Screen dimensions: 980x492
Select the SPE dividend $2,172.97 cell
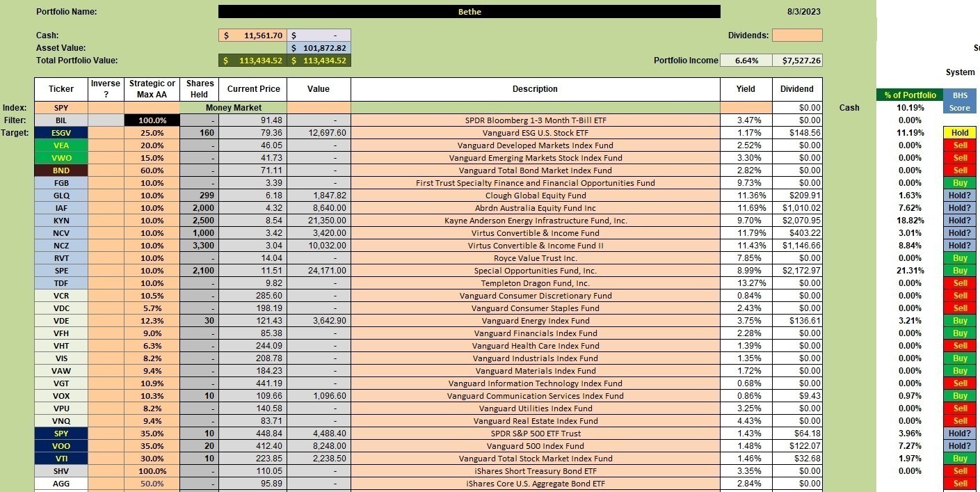pos(797,271)
